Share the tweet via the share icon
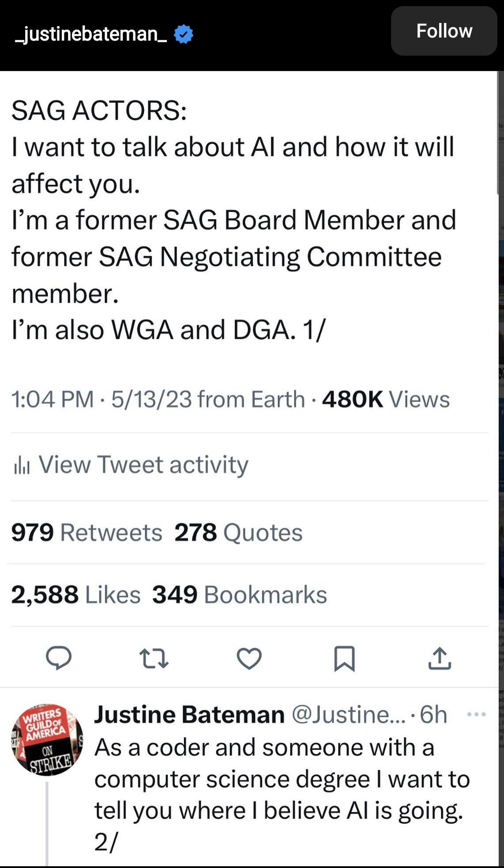 pyautogui.click(x=441, y=659)
